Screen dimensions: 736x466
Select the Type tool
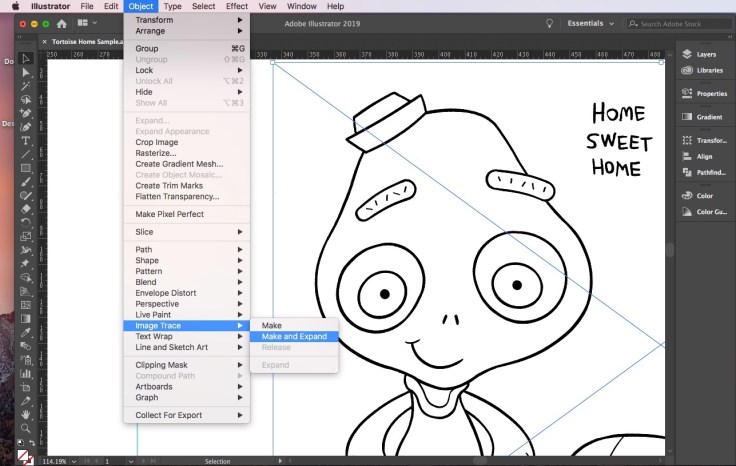27,141
